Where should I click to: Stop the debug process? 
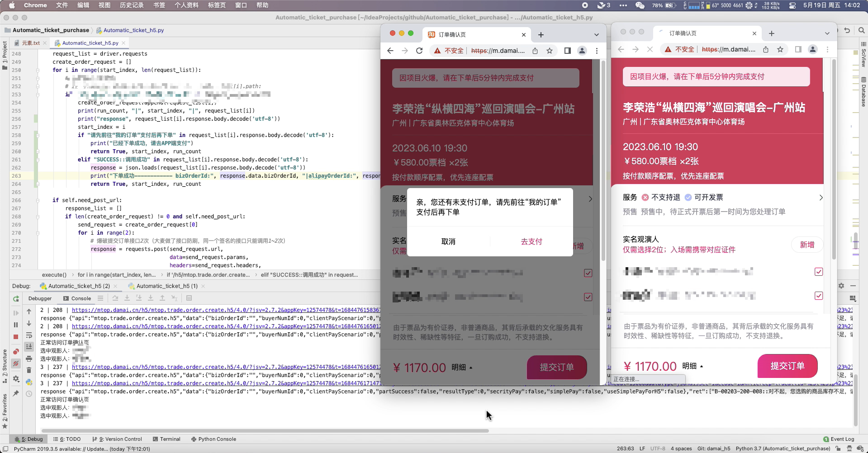(16, 337)
